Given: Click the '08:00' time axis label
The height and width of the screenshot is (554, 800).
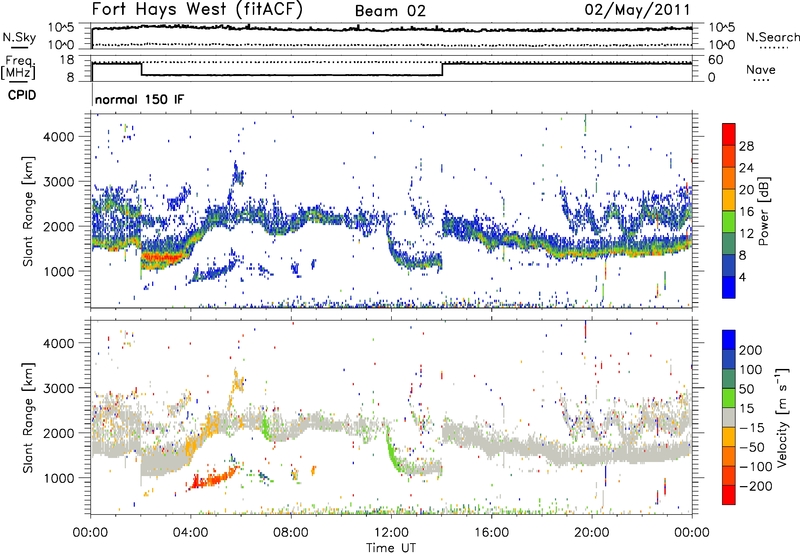Looking at the screenshot, I should pyautogui.click(x=290, y=533).
